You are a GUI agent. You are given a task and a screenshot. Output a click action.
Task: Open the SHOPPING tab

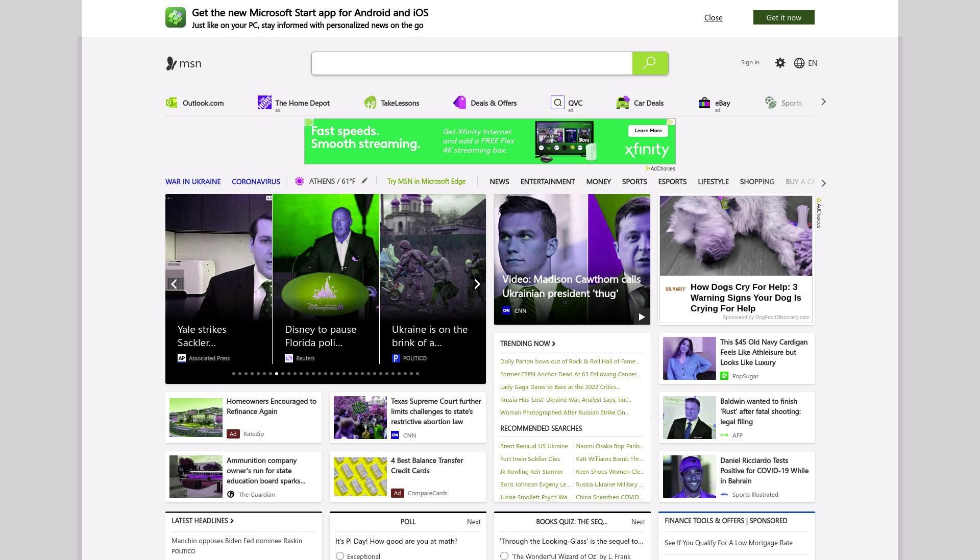[x=757, y=182]
